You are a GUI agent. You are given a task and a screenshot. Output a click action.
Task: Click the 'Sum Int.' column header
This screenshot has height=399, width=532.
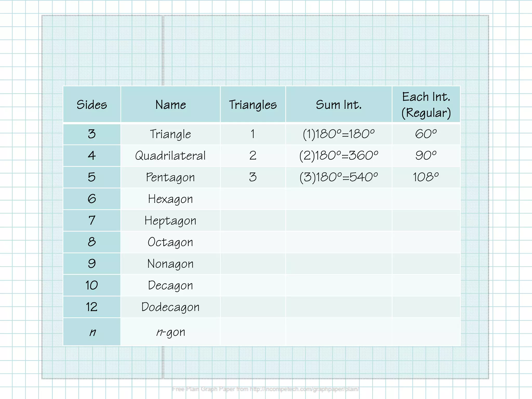(x=339, y=104)
